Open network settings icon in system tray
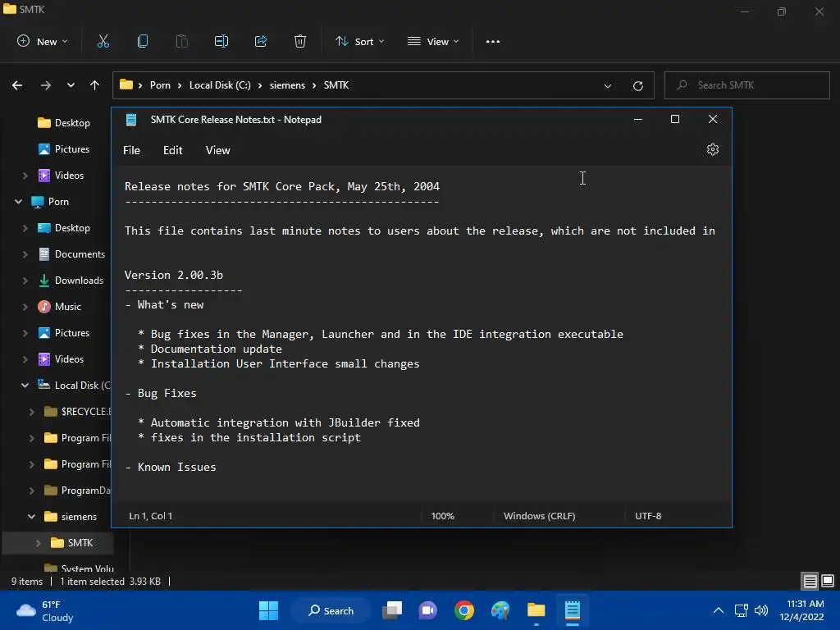 pos(742,610)
